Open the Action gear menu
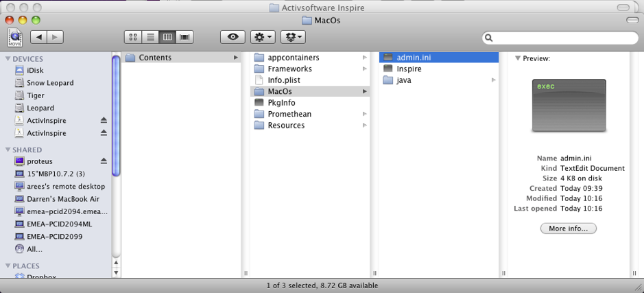 (x=263, y=37)
